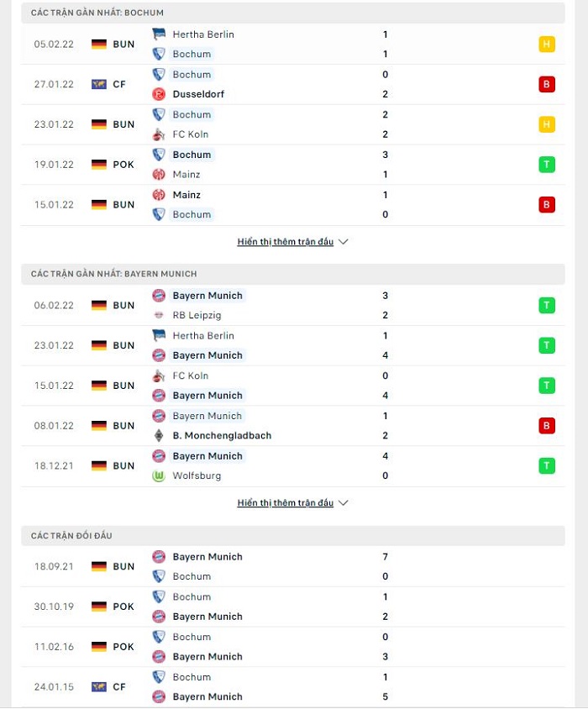Click the B. Monchengladbach diamond logo
Screen dimensions: 588x709
[x=159, y=435]
